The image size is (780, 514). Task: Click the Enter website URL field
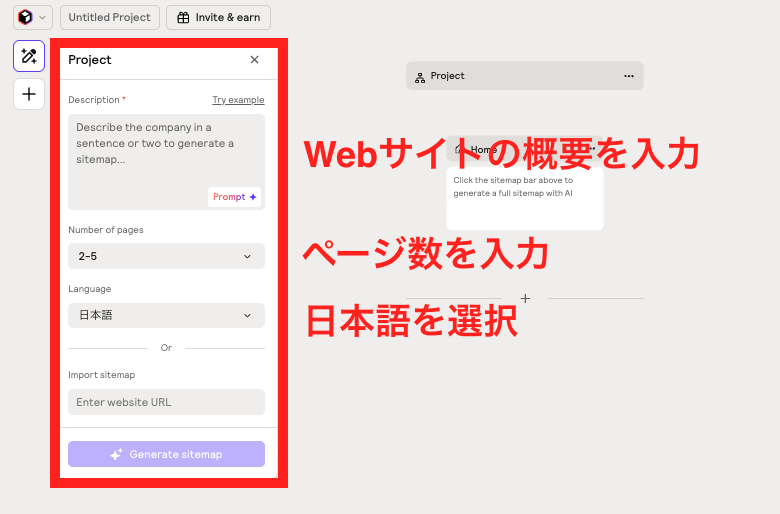pos(166,402)
